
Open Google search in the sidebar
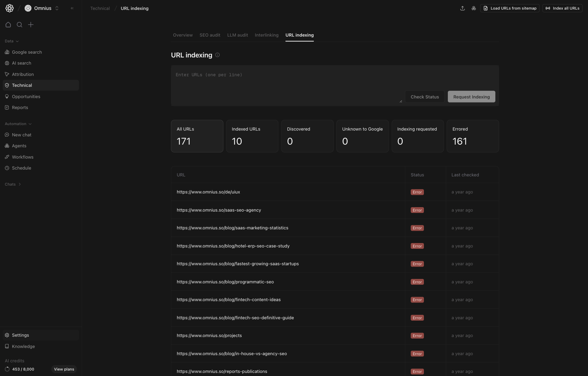tap(27, 52)
